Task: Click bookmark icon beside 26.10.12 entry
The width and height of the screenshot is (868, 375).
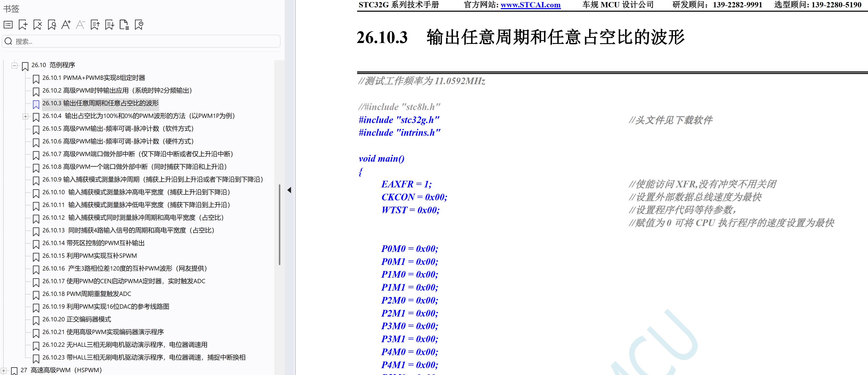Action: pyautogui.click(x=36, y=219)
